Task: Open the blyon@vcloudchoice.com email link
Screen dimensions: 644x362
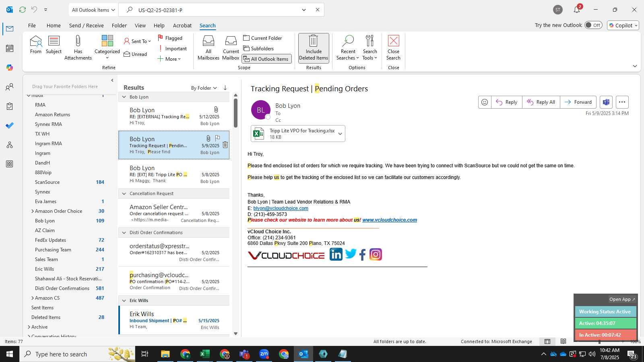Action: (281, 208)
